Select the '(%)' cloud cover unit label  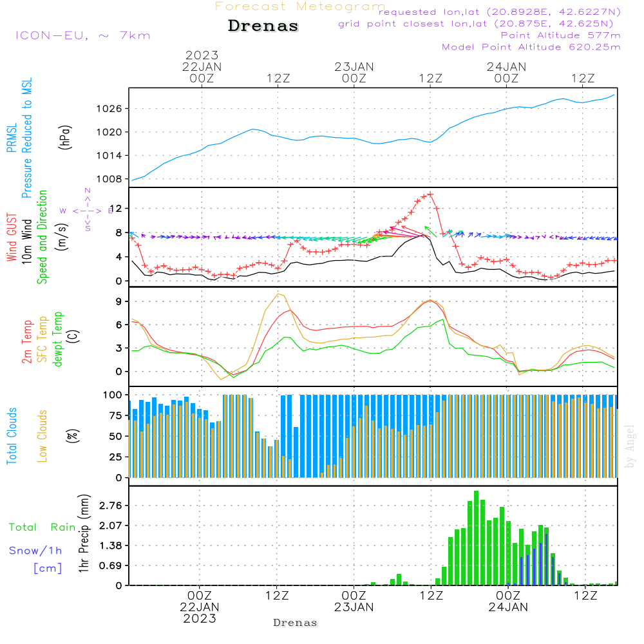coord(72,436)
